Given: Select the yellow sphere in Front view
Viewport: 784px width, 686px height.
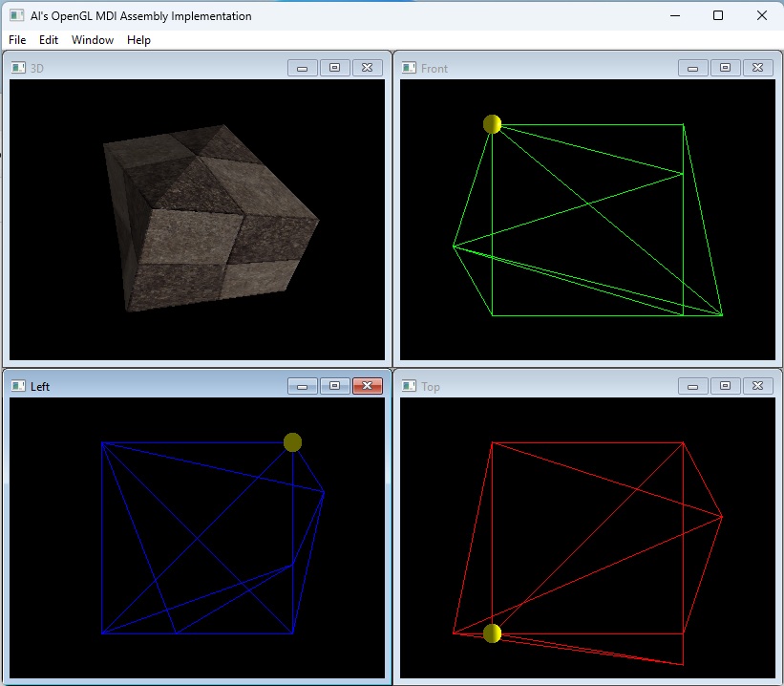Looking at the screenshot, I should pyautogui.click(x=492, y=124).
